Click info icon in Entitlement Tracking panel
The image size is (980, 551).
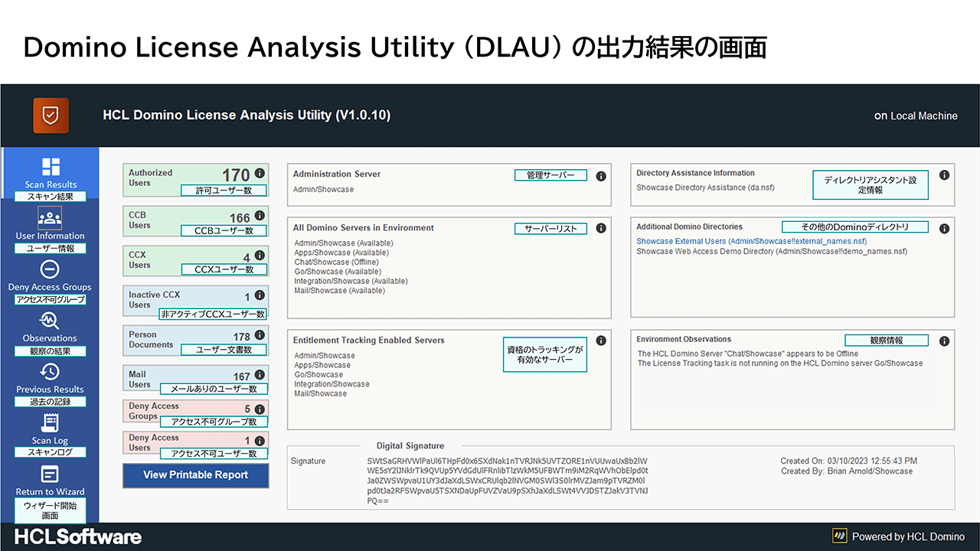(x=601, y=341)
